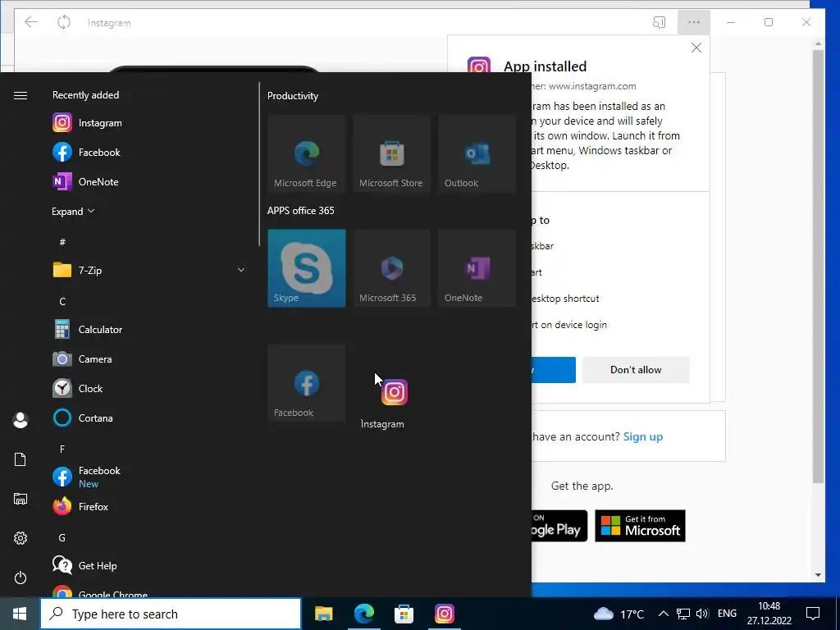The image size is (840, 630).
Task: Jump to the letter G section header
Action: [62, 537]
